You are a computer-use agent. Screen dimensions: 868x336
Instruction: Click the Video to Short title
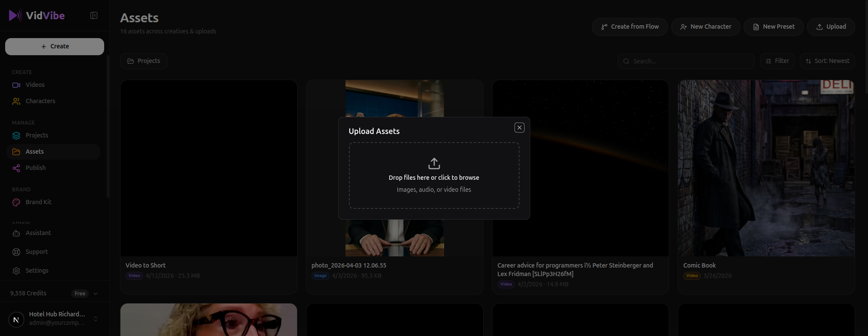click(145, 265)
